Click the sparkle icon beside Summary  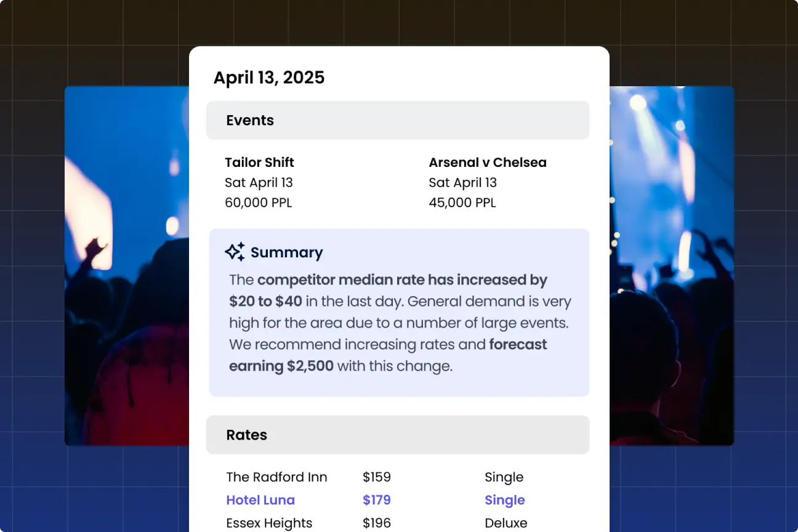pos(235,252)
